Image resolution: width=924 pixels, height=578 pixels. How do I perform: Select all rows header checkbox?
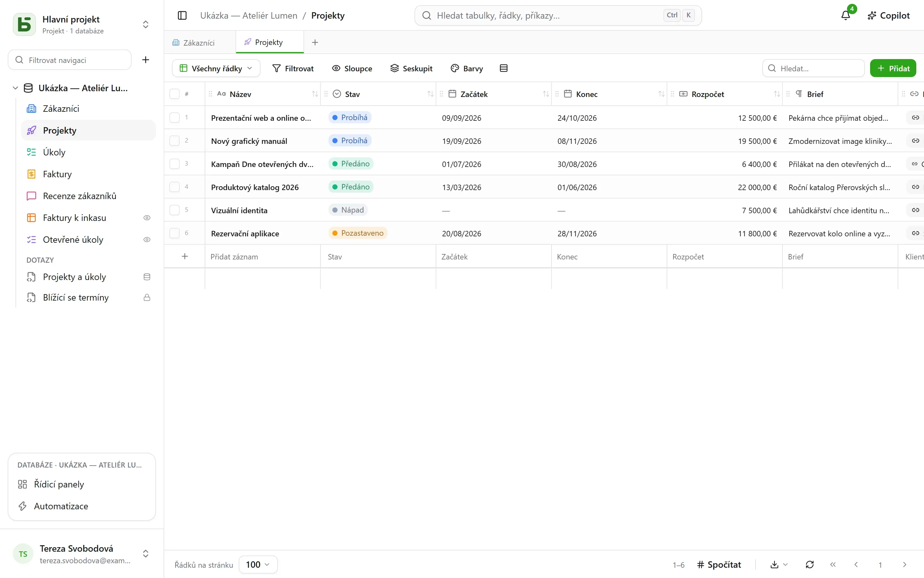pos(175,94)
